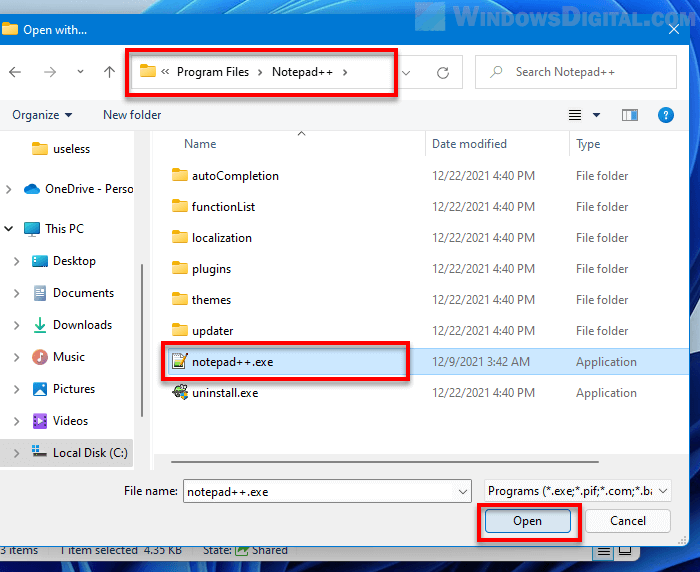
Task: Select Documents in navigation pane
Action: pyautogui.click(x=74, y=293)
